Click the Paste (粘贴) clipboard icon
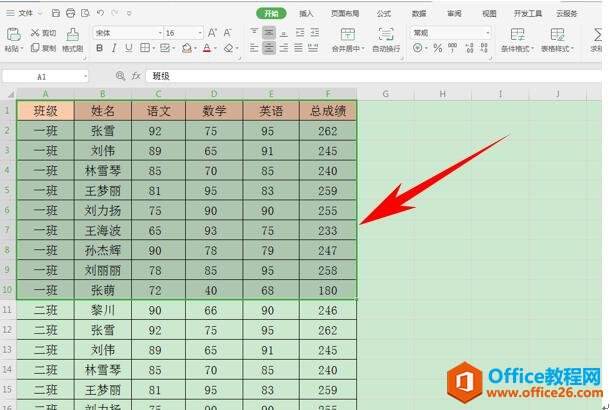 pyautogui.click(x=13, y=35)
